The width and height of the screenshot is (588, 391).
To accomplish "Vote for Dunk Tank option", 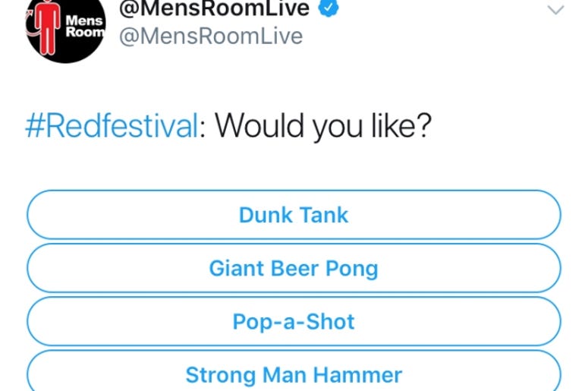I will pyautogui.click(x=294, y=215).
